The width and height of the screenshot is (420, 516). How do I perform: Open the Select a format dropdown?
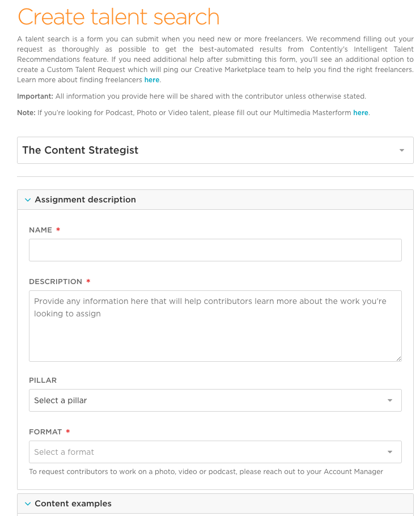coord(215,452)
